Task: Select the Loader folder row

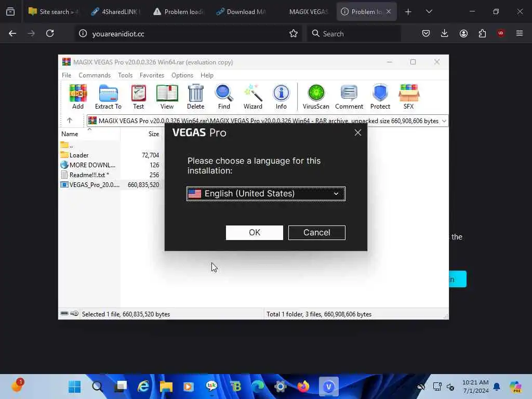Action: pos(110,155)
